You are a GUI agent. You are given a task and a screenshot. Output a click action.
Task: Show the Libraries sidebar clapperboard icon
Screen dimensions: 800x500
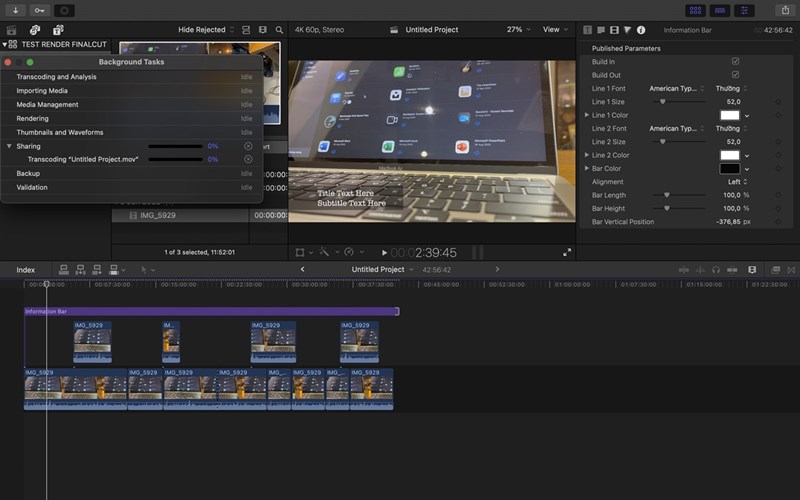click(x=11, y=30)
